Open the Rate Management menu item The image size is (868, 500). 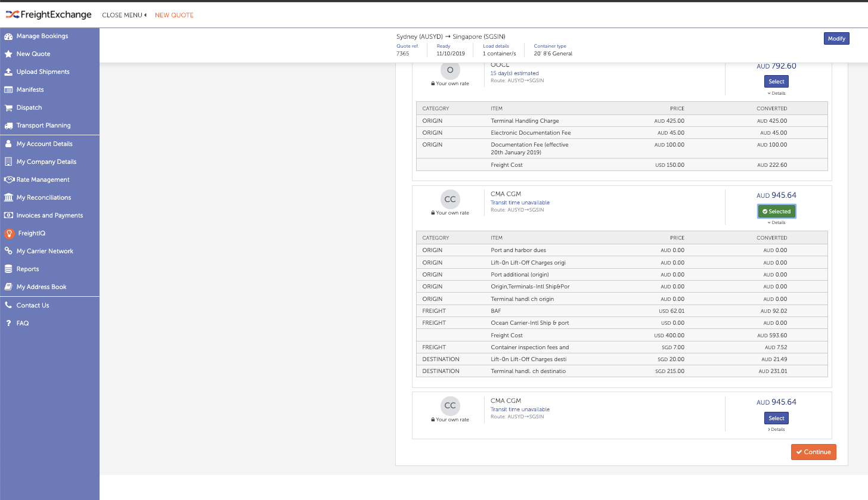[x=43, y=179]
